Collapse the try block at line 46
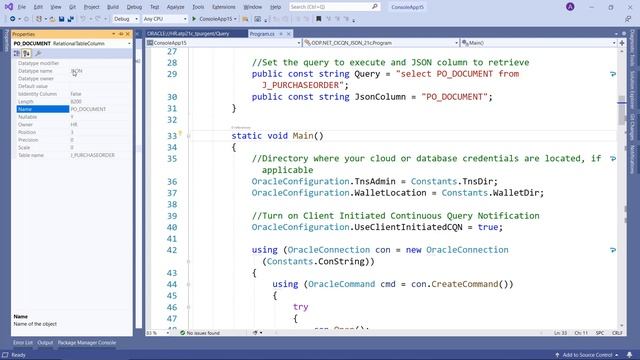Screen dimensions: 640x360 (188, 307)
